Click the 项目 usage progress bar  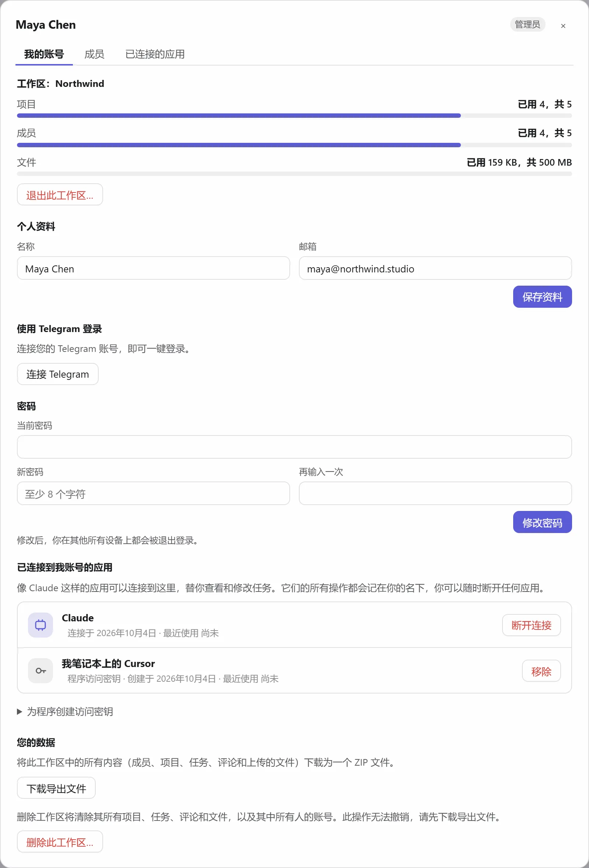click(294, 116)
